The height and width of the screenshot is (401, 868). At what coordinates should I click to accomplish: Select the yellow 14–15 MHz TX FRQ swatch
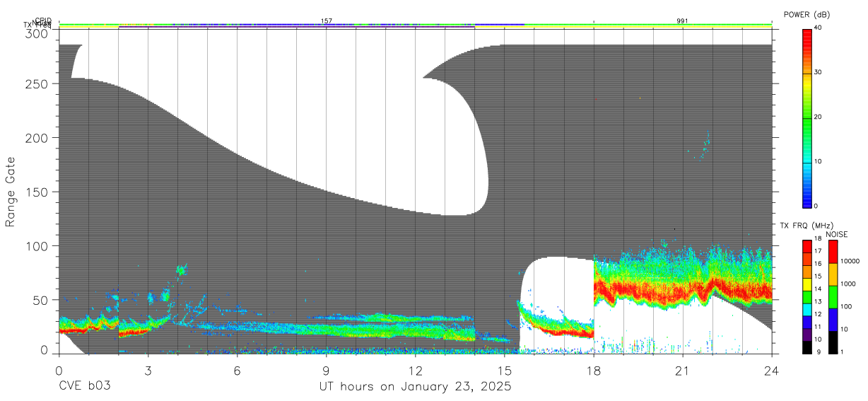(808, 284)
